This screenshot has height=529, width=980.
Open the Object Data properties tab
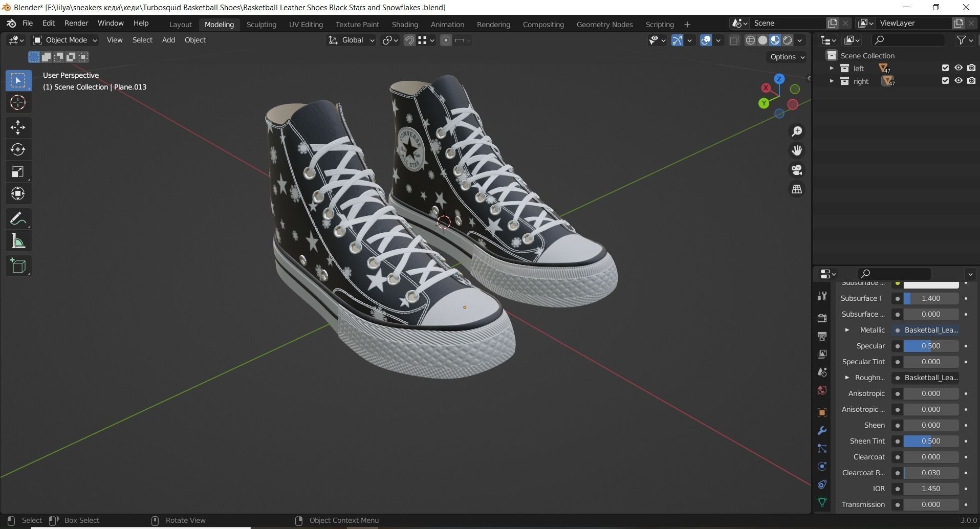click(822, 502)
